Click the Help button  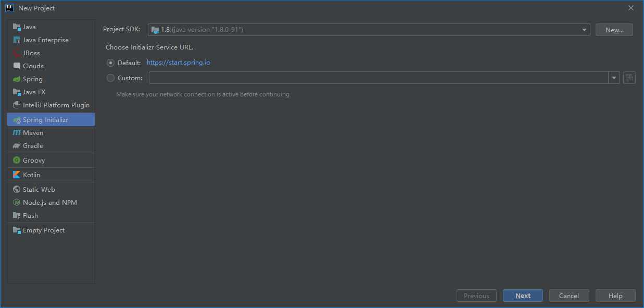[615, 295]
